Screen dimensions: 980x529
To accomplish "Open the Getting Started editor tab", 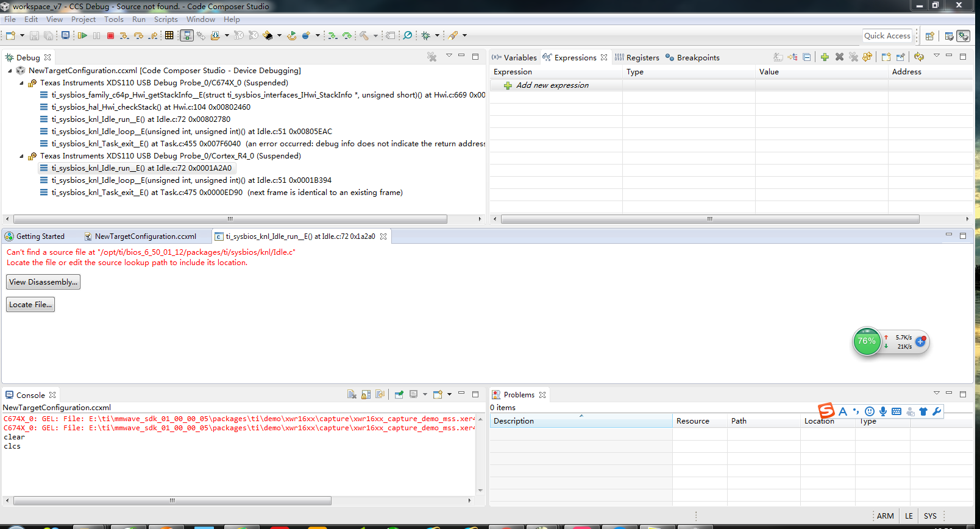I will pos(35,236).
